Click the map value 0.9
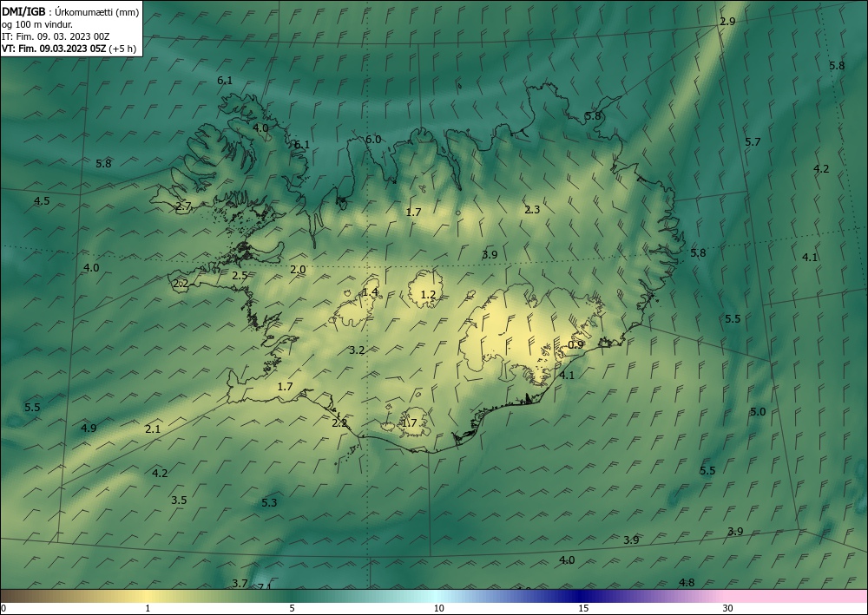The image size is (868, 615). click(x=575, y=344)
